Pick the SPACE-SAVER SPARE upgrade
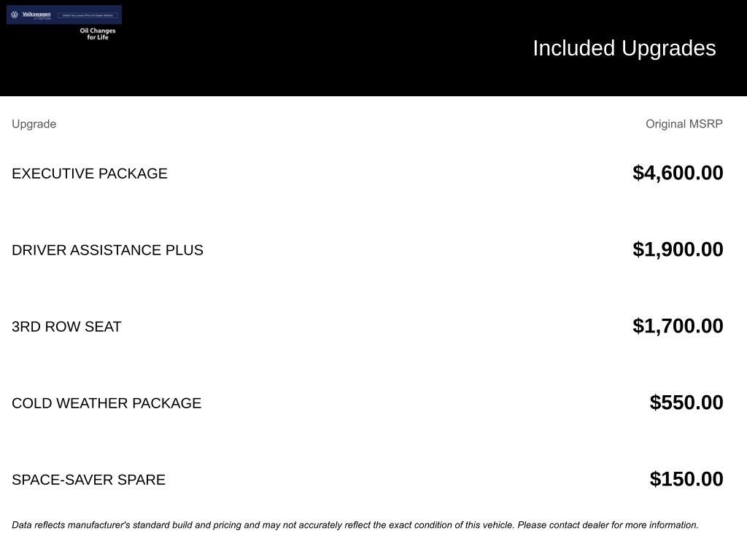The image size is (747, 560). [88, 480]
